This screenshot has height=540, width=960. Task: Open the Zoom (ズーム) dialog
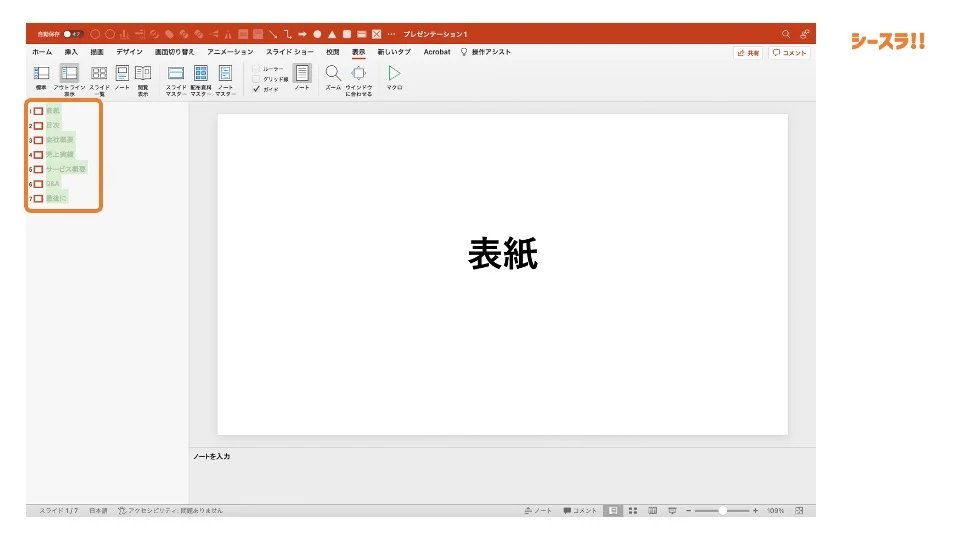333,78
